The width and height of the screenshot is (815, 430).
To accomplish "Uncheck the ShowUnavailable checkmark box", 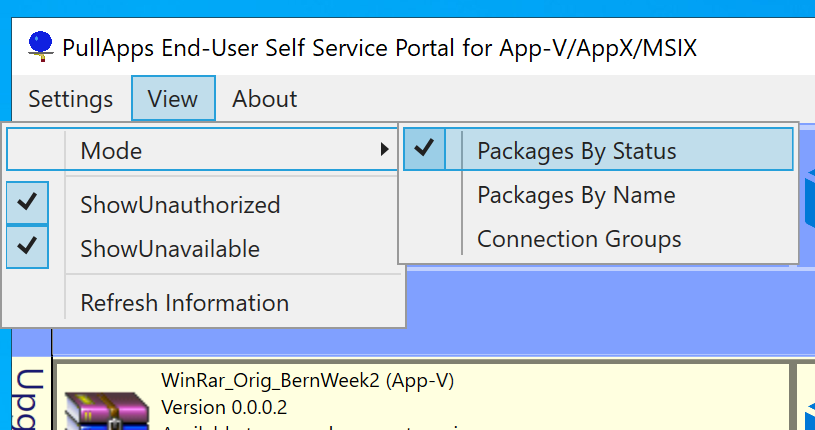I will (x=28, y=248).
